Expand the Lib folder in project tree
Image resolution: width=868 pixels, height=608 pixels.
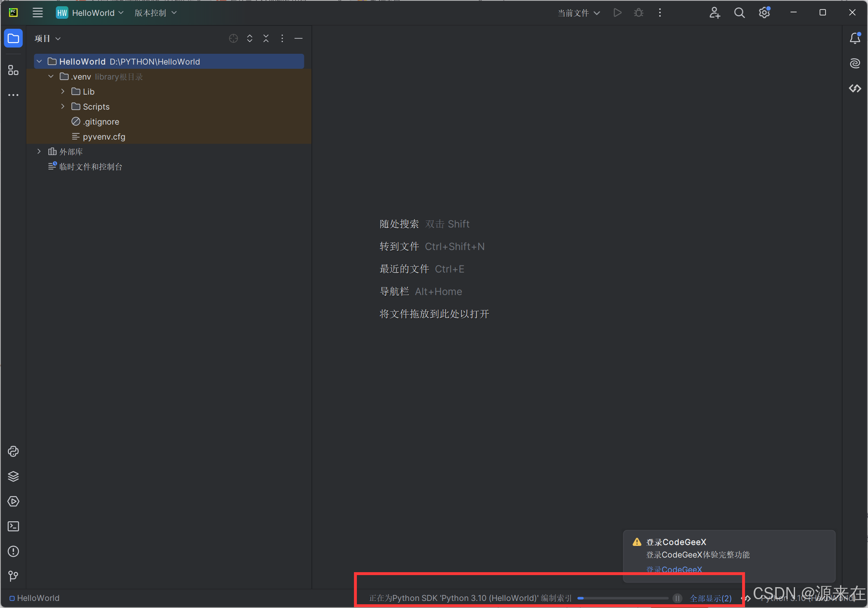pyautogui.click(x=63, y=91)
